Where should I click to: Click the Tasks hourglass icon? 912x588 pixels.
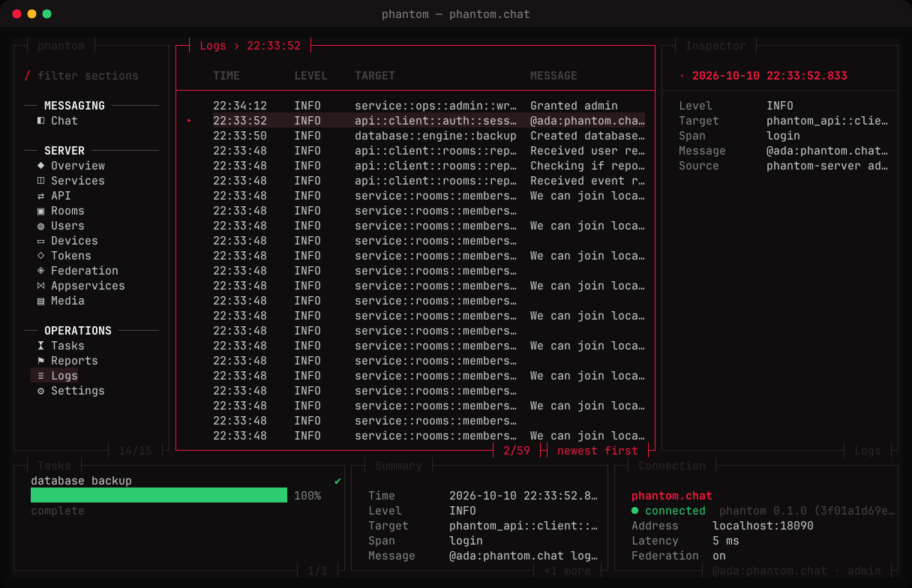(x=41, y=346)
